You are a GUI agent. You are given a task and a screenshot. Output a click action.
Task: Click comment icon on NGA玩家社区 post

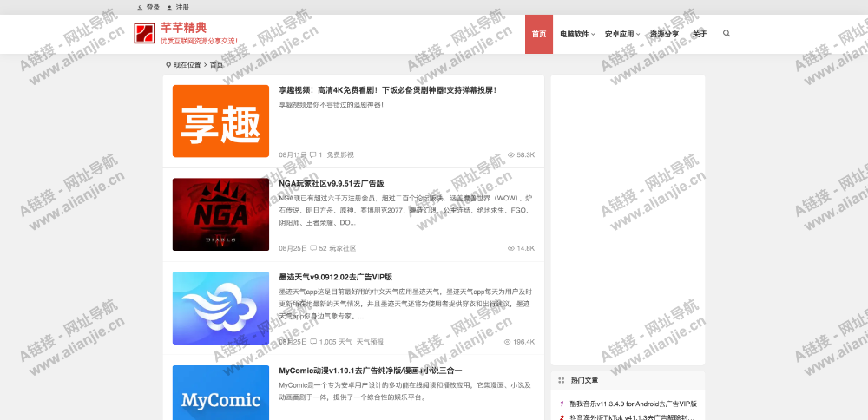coord(313,248)
